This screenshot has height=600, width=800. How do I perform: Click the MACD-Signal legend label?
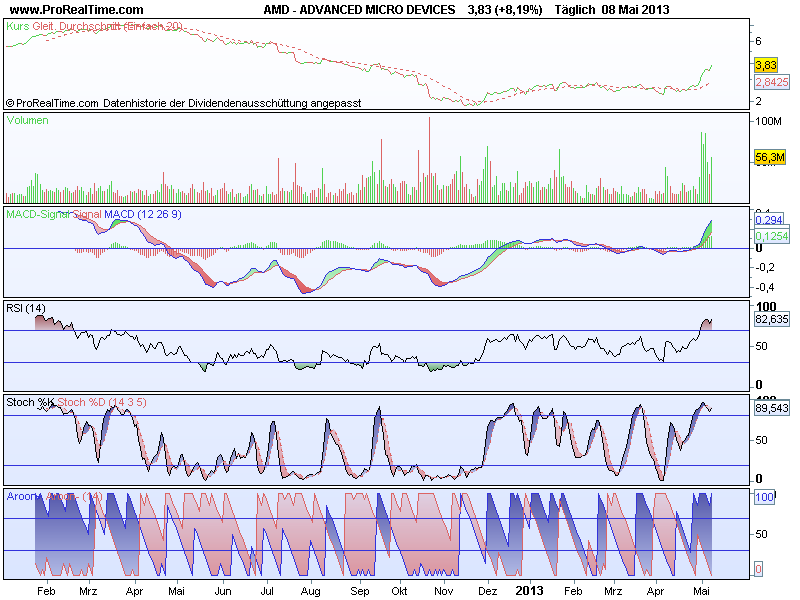tap(38, 214)
